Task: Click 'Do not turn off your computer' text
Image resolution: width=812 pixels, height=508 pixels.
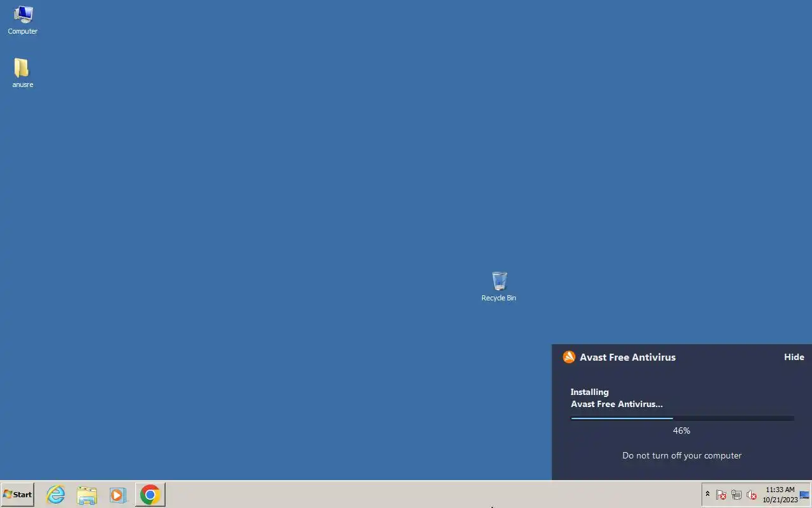Action: click(681, 455)
